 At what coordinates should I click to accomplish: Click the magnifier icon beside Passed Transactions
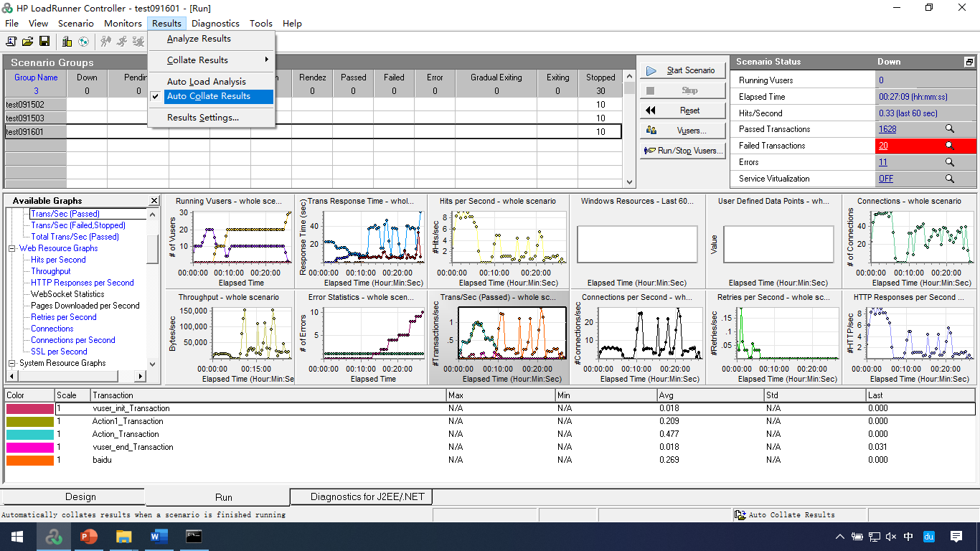(949, 129)
